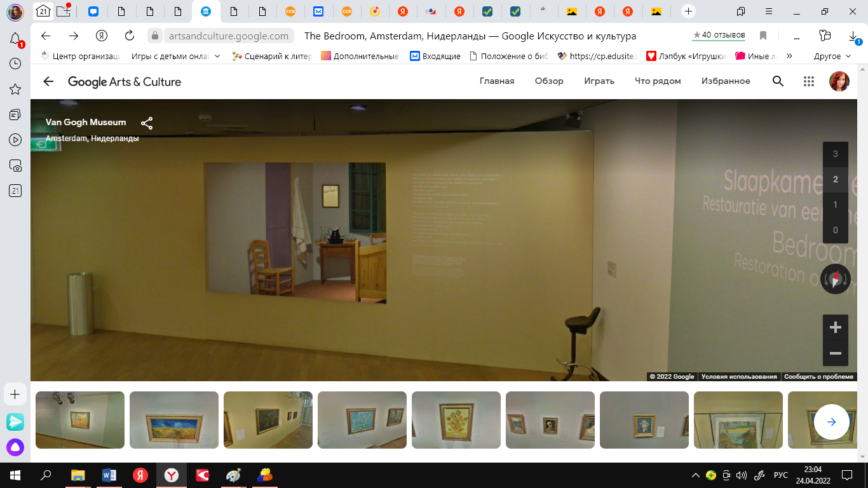Open the wheatfield painting thumbnail
This screenshot has width=868, height=488.
point(174,420)
